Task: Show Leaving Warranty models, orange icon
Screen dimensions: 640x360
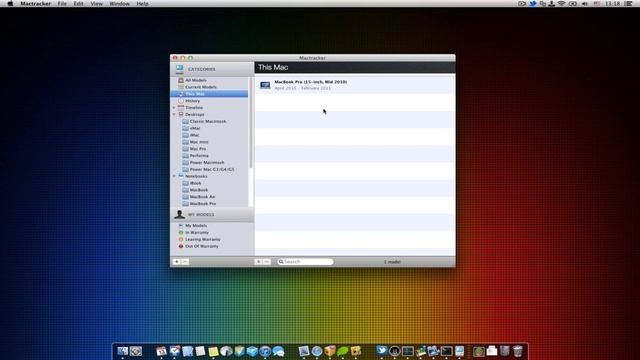Action: coord(212,239)
